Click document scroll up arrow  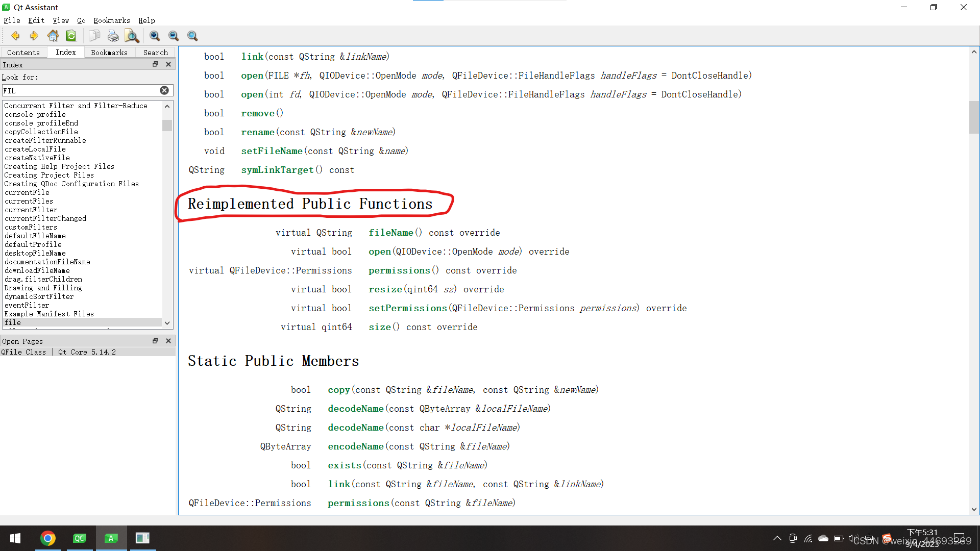tap(974, 52)
